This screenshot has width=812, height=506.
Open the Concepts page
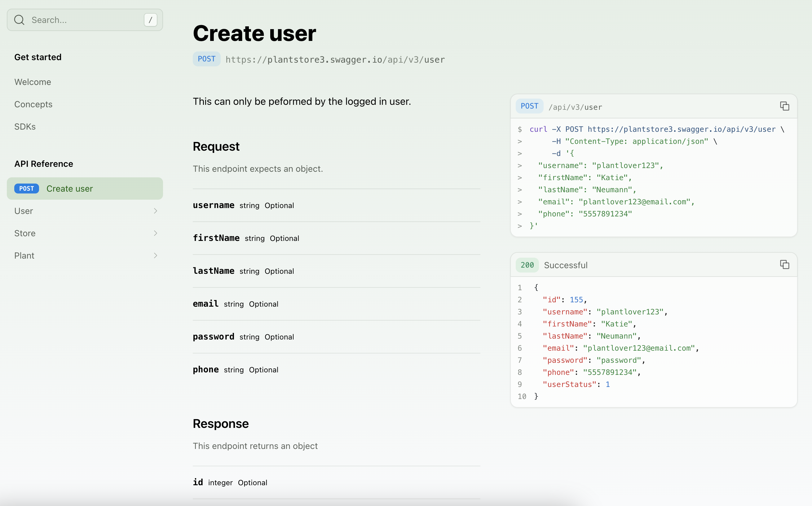point(33,104)
